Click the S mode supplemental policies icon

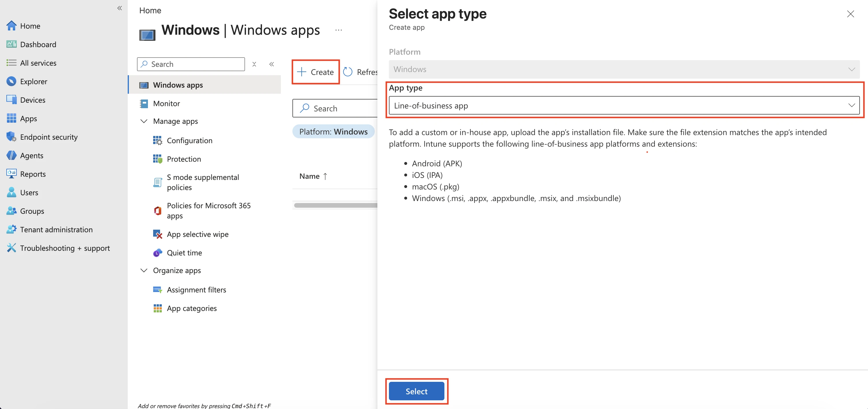pos(157,183)
